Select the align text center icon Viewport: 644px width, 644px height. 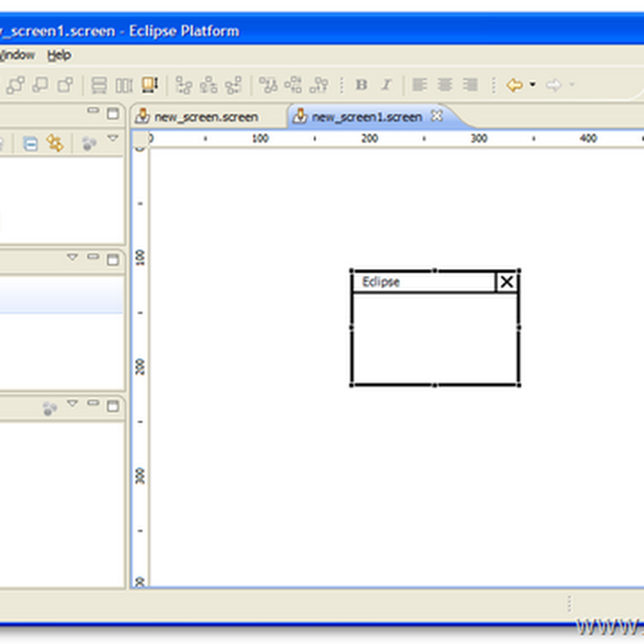click(x=444, y=84)
